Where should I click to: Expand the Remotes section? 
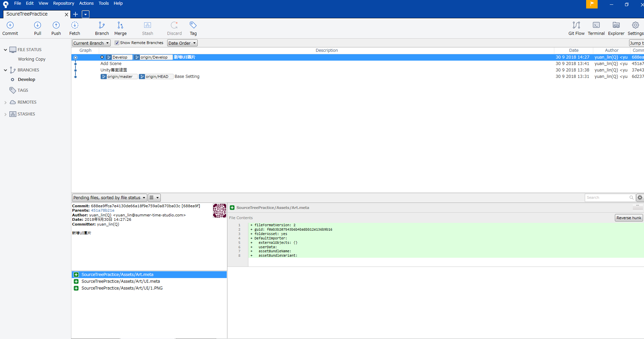pos(5,102)
